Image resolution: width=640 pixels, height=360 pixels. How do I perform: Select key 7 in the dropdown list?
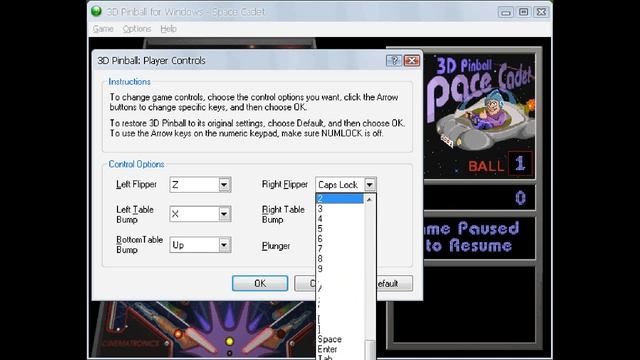coord(340,249)
